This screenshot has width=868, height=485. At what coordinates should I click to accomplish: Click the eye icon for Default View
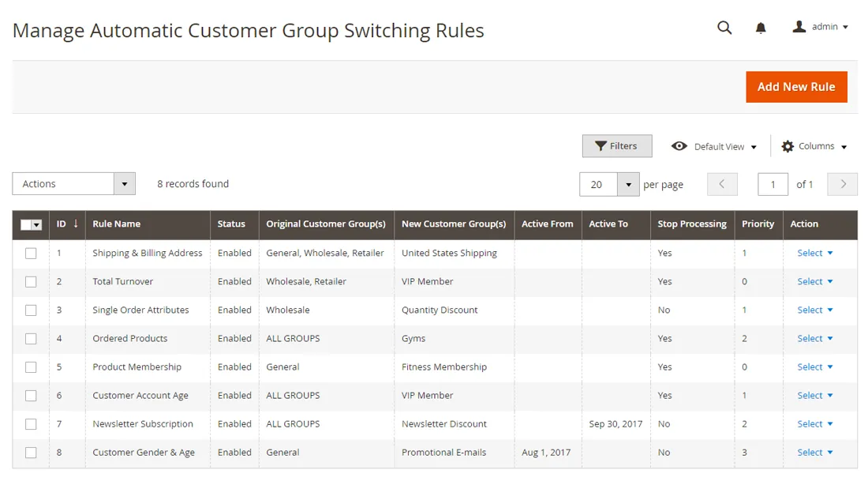[x=679, y=146]
